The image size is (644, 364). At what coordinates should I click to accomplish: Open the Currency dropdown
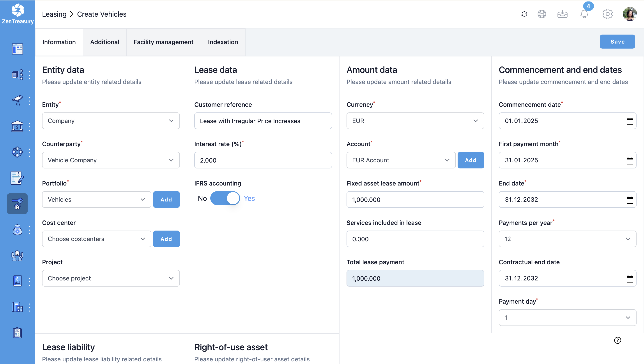pos(415,121)
